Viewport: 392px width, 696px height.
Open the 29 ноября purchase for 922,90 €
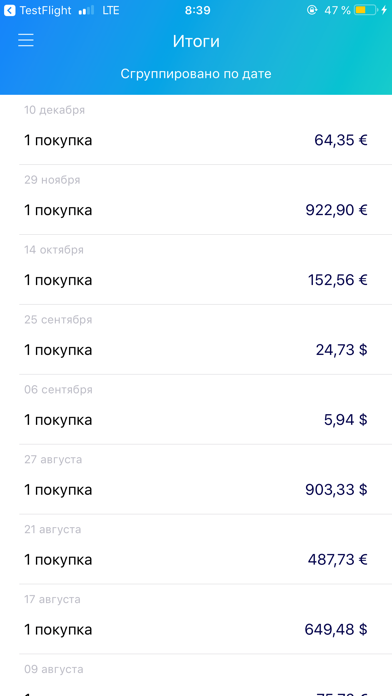click(196, 200)
